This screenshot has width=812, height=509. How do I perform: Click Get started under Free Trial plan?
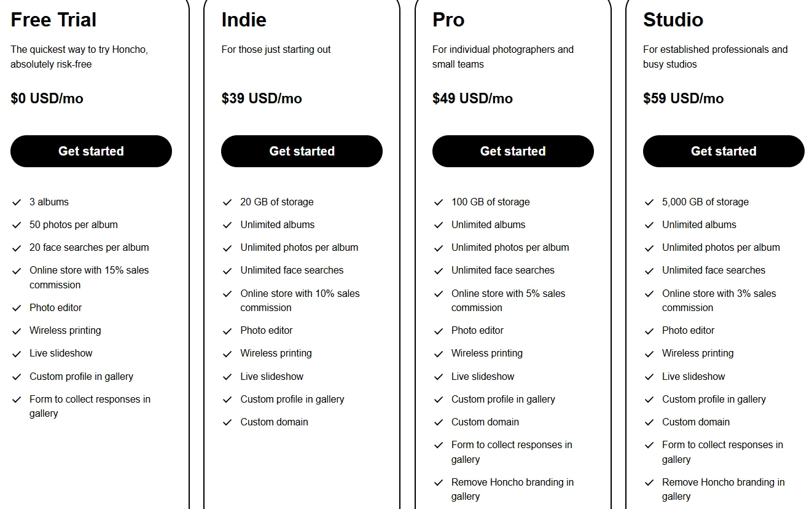click(x=91, y=151)
